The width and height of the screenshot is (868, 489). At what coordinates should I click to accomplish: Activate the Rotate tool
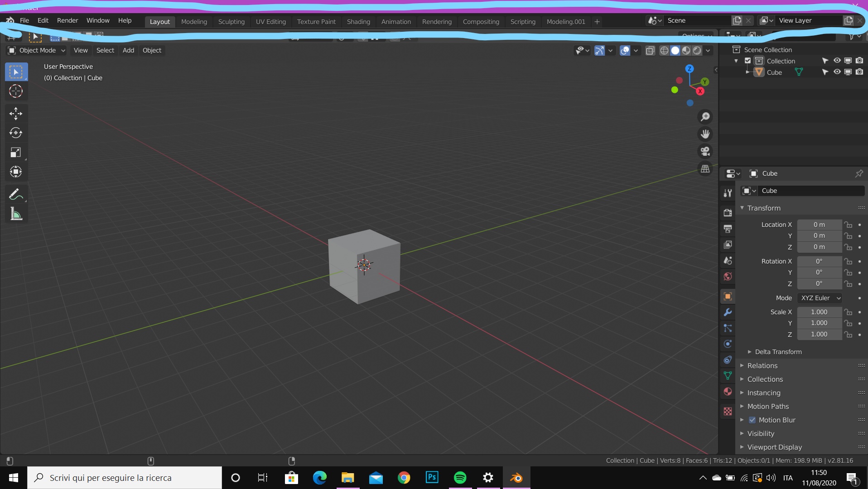[16, 133]
